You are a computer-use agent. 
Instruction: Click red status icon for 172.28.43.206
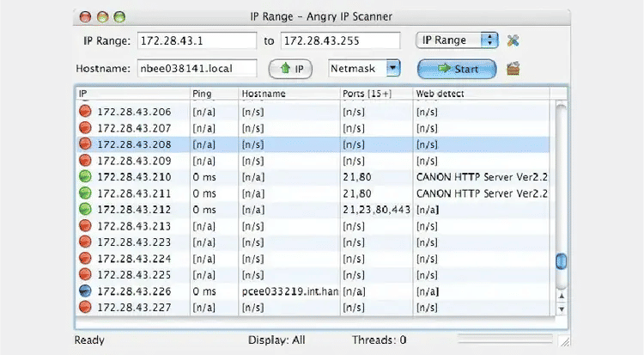click(85, 112)
